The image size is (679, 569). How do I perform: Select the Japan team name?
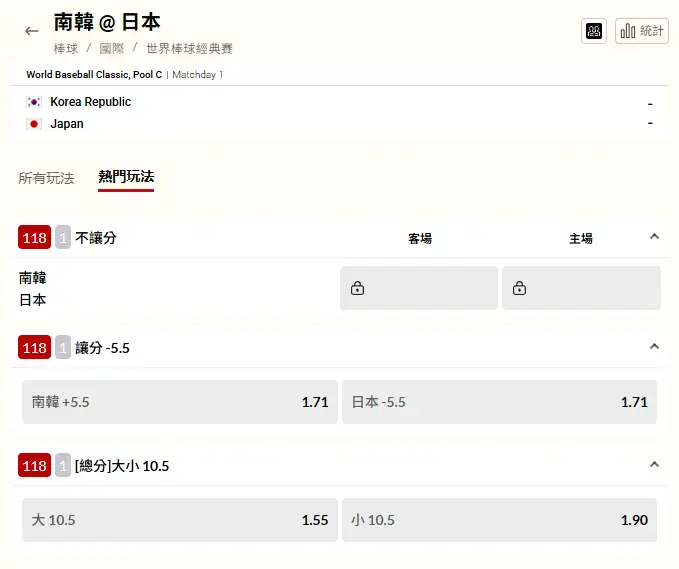(67, 124)
